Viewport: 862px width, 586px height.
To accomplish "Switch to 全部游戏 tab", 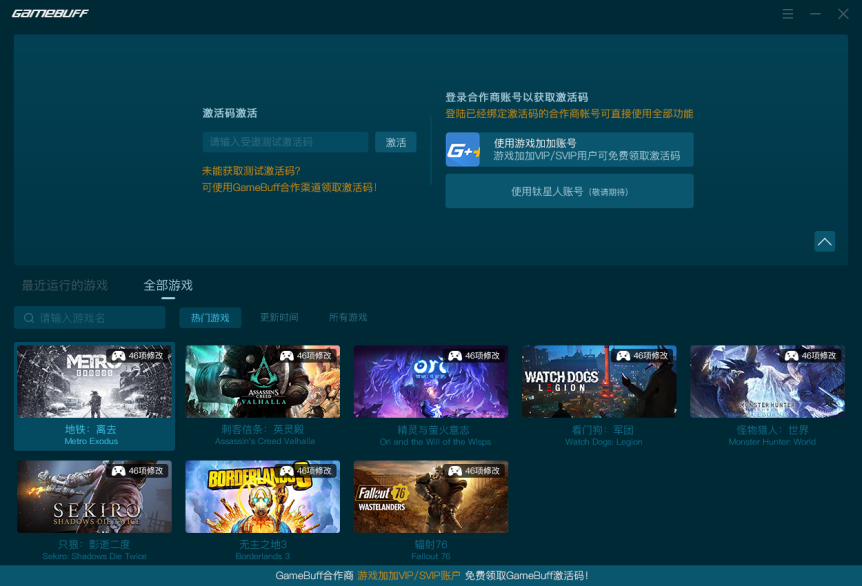I will coord(168,285).
